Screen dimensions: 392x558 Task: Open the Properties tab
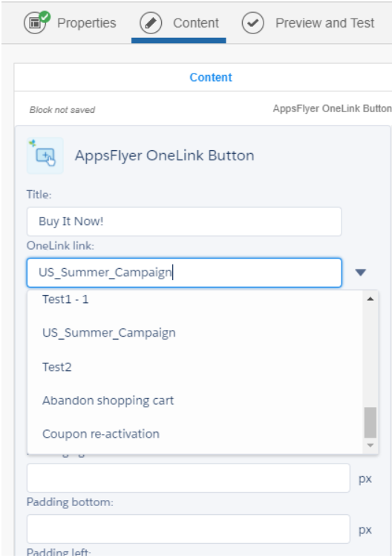[x=70, y=23]
